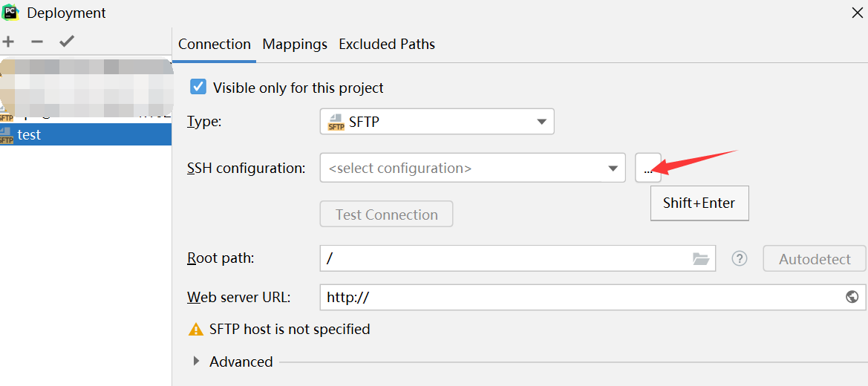
Task: Open help question mark next to Root path
Action: tap(739, 258)
